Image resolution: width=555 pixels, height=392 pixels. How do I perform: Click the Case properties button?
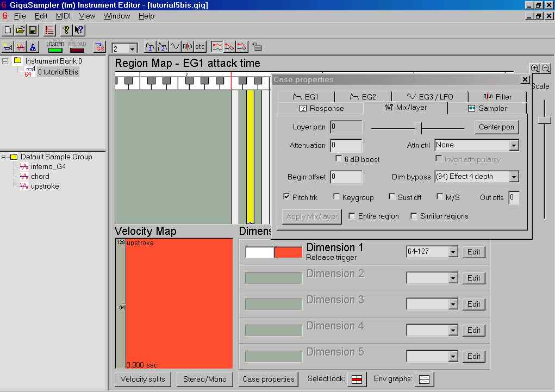point(269,379)
